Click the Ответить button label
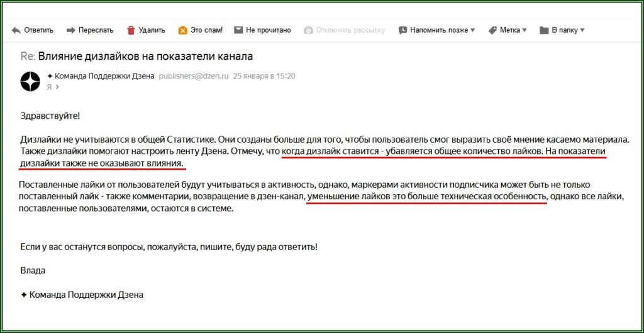This screenshot has height=333, width=644. [38, 30]
